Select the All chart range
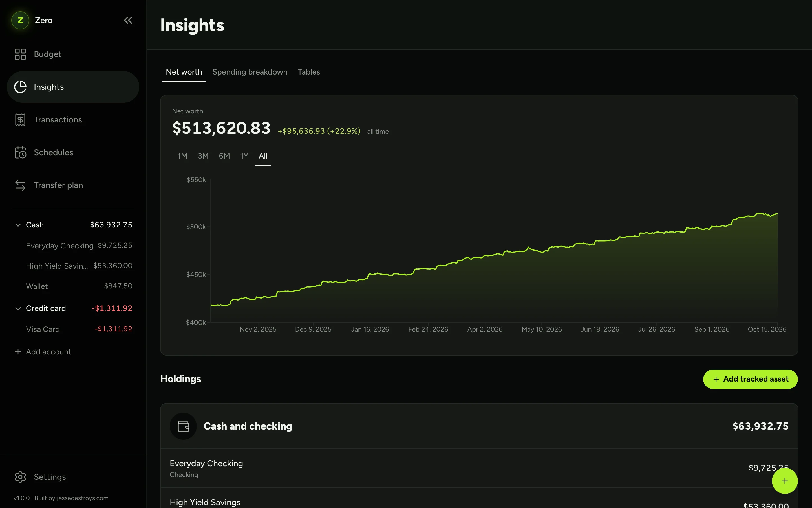This screenshot has height=508, width=812. tap(263, 156)
